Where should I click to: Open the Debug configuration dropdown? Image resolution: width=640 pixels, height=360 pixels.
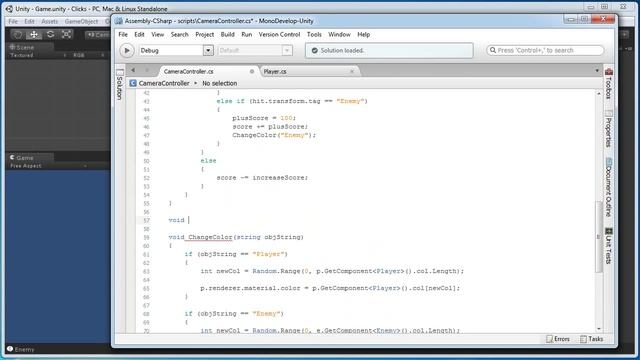coord(176,50)
